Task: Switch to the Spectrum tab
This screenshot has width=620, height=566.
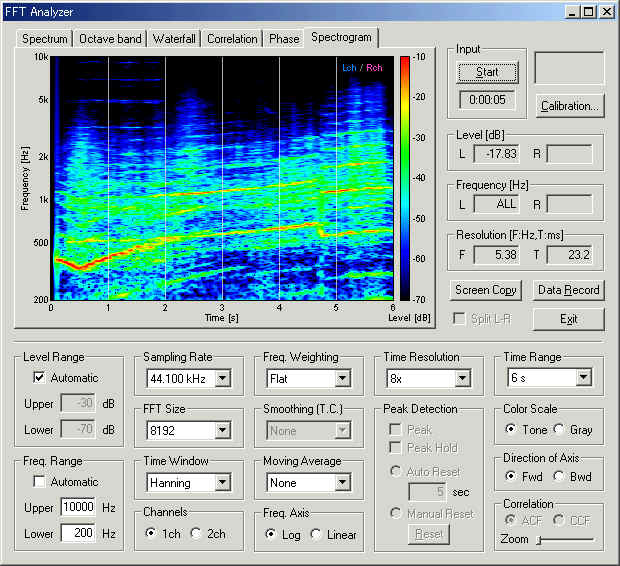Action: [x=45, y=39]
